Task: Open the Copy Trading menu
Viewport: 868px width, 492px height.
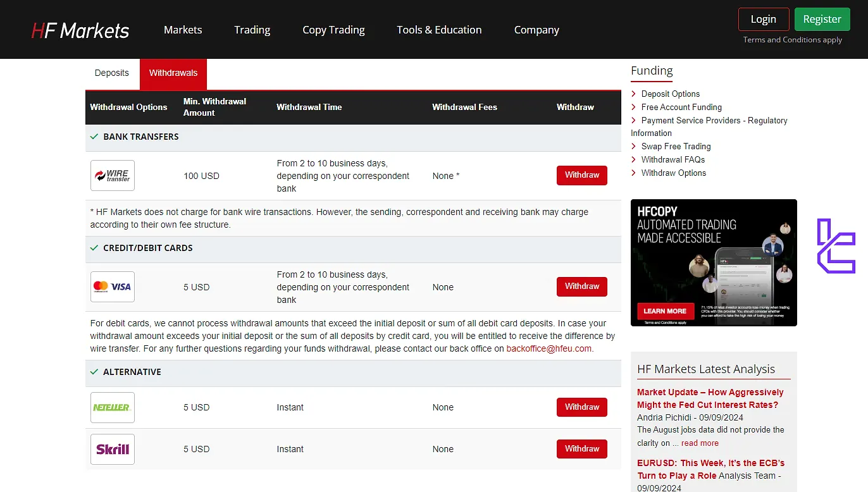Action: tap(333, 30)
